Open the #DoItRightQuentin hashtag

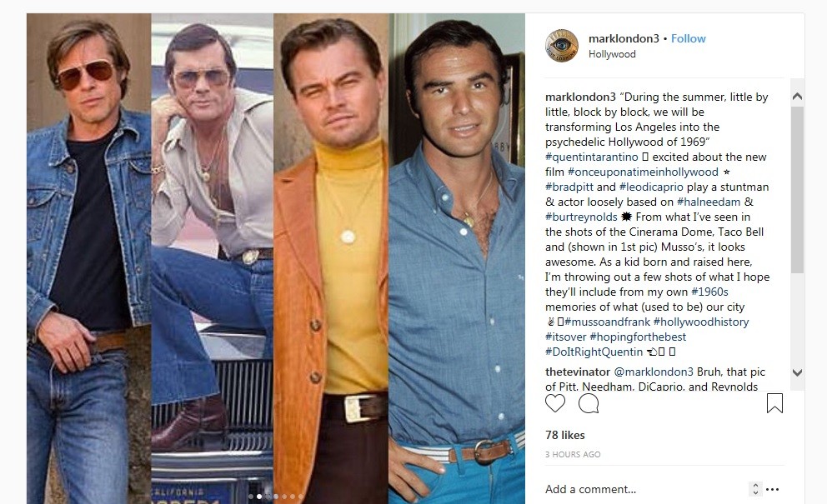(594, 352)
